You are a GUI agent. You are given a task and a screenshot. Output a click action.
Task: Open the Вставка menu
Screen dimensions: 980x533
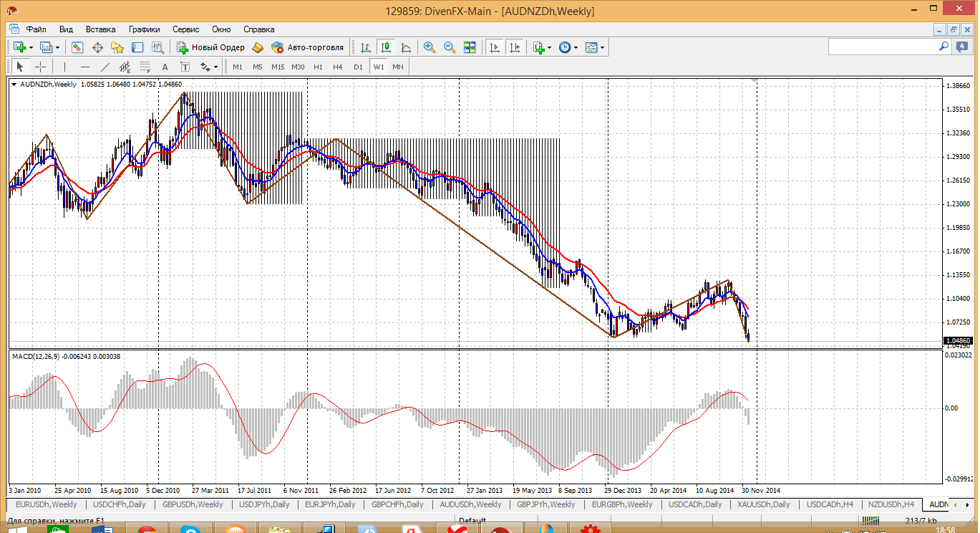[x=100, y=29]
